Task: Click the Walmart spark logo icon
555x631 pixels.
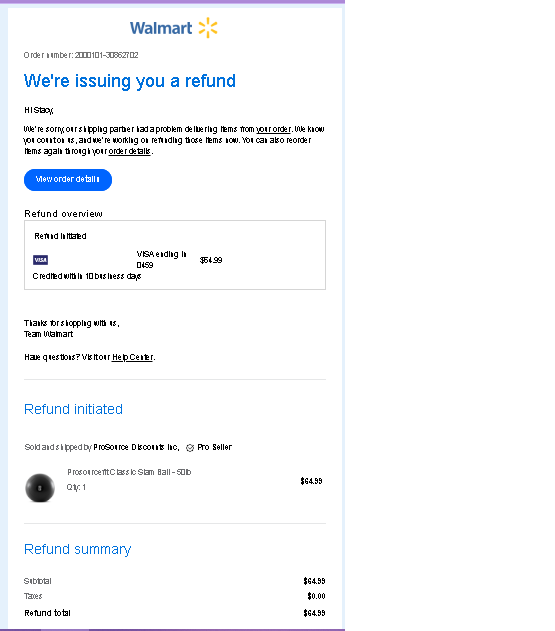Action: click(208, 28)
